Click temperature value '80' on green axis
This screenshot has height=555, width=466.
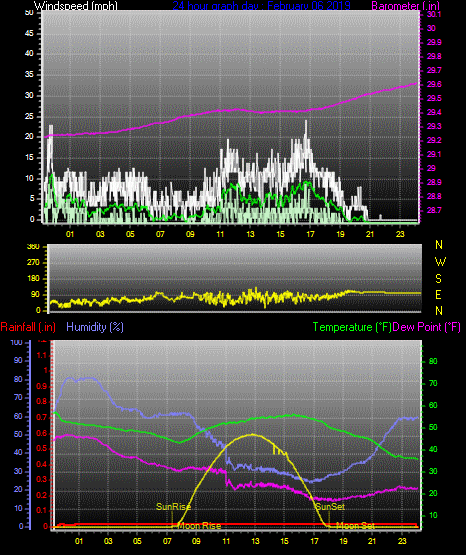coord(433,361)
